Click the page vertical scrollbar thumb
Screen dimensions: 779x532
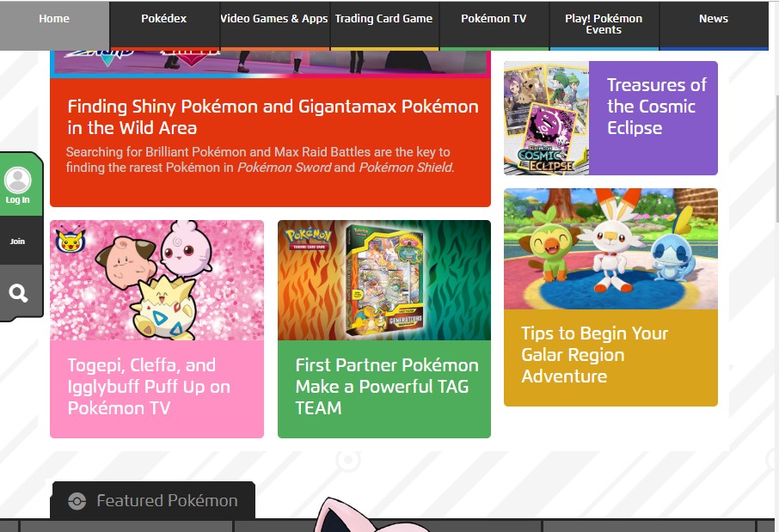point(776,157)
